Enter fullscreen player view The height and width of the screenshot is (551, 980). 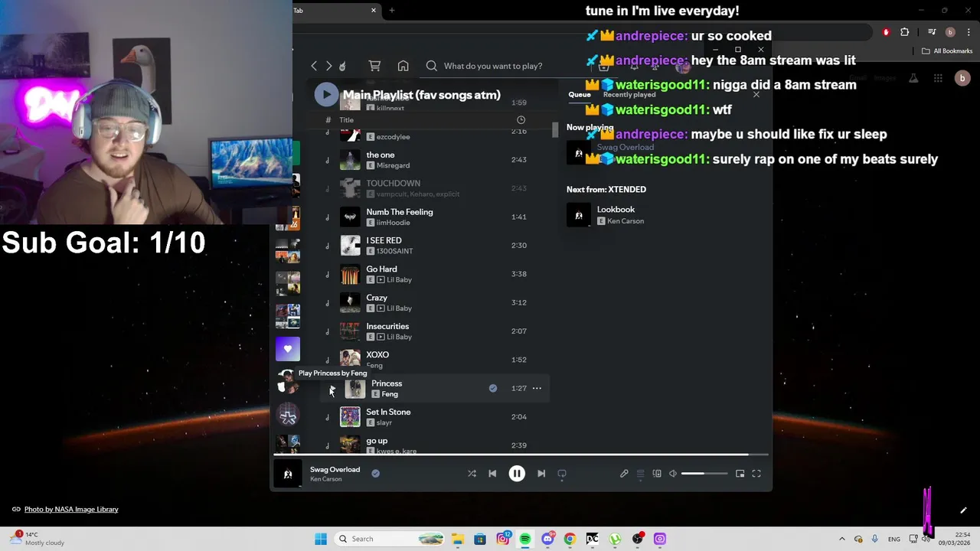tap(756, 474)
